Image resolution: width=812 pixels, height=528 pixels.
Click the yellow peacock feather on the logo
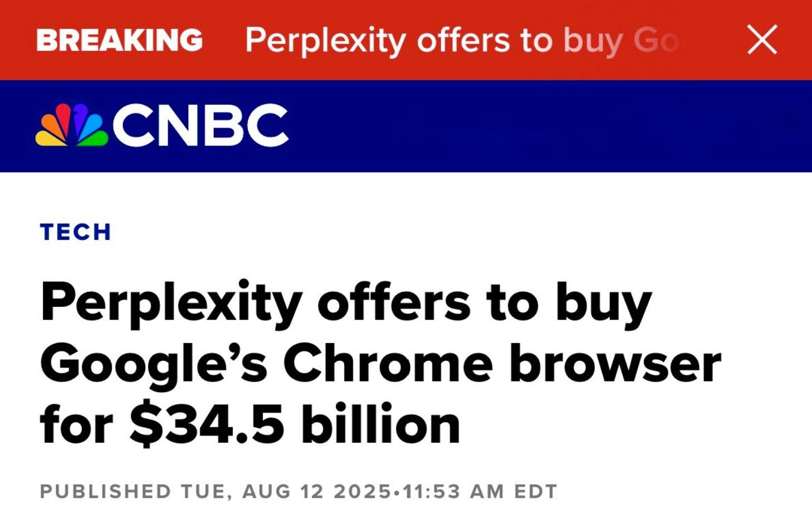click(50, 138)
